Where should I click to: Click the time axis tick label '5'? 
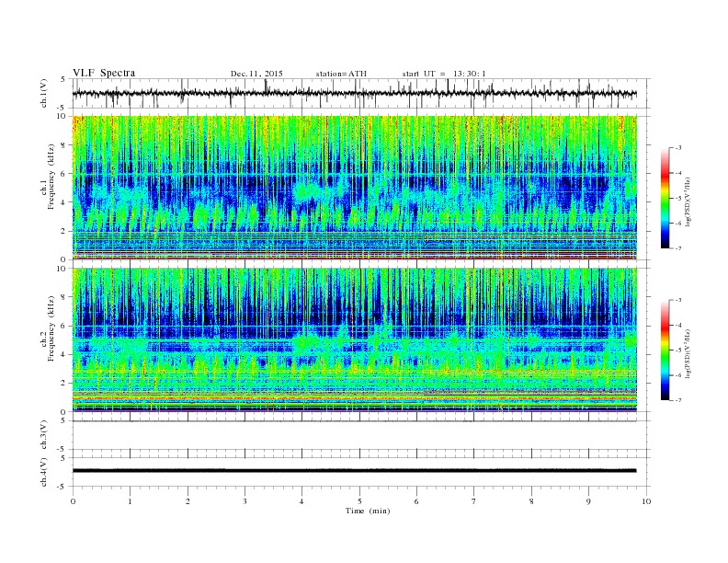click(x=359, y=501)
